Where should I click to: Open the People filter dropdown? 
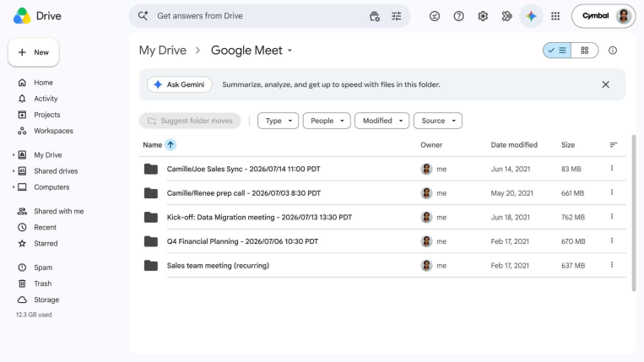click(x=327, y=121)
